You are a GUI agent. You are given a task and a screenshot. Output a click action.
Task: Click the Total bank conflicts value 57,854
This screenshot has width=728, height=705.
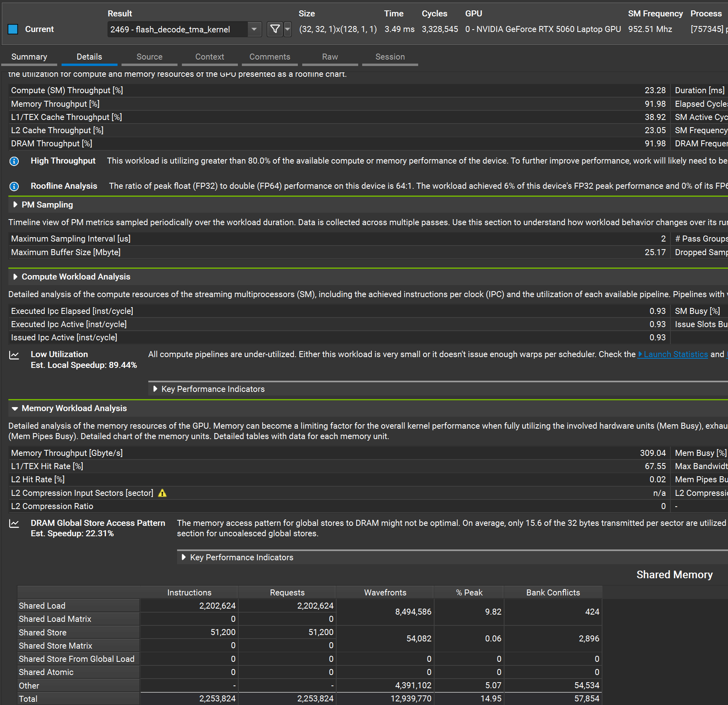click(x=587, y=699)
